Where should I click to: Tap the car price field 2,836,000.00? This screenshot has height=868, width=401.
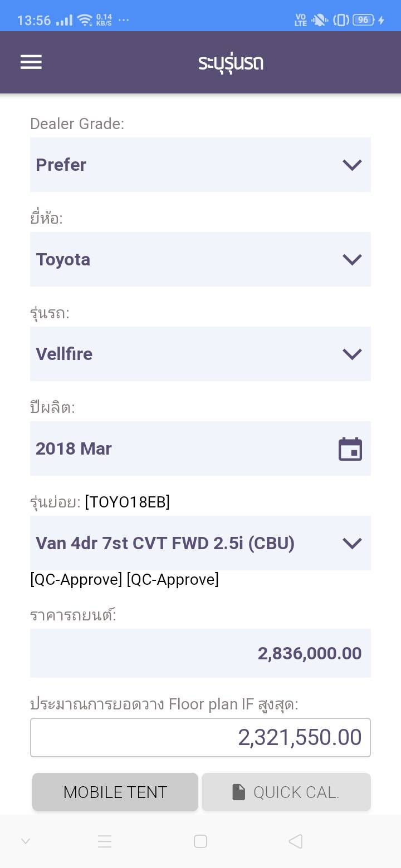[x=200, y=653]
